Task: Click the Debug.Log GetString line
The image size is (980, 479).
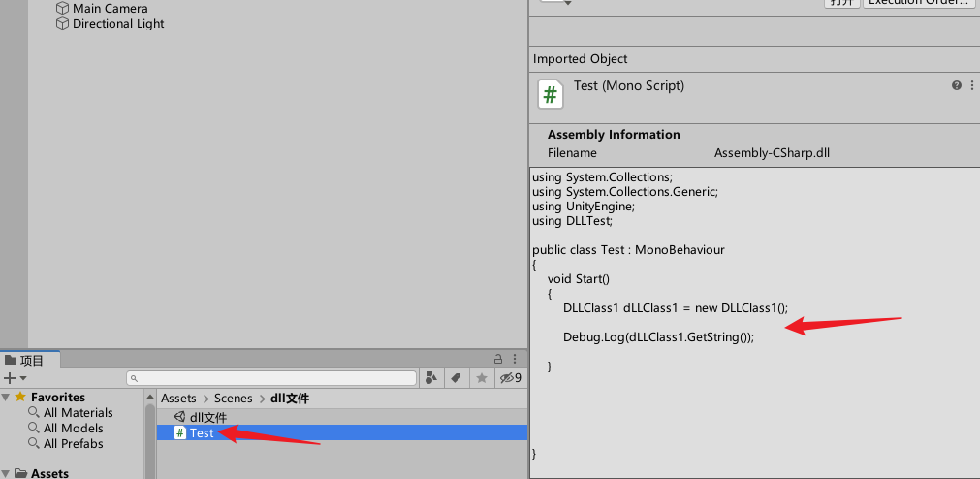Action: 659,337
